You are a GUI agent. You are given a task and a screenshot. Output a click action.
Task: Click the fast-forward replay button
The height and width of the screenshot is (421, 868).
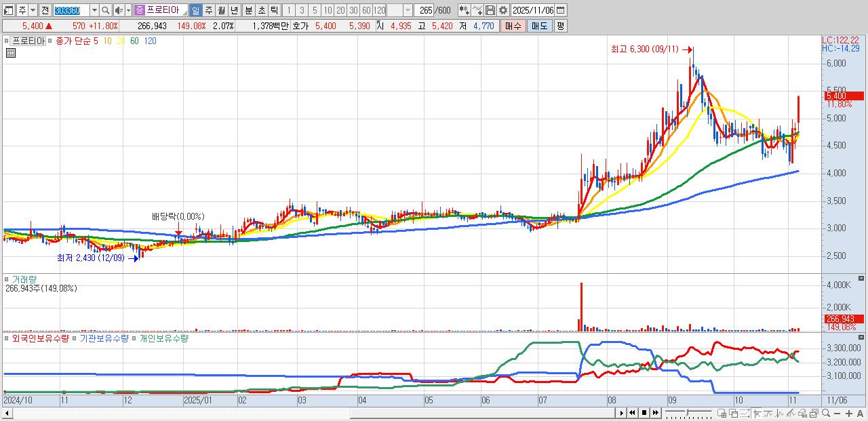point(656,413)
